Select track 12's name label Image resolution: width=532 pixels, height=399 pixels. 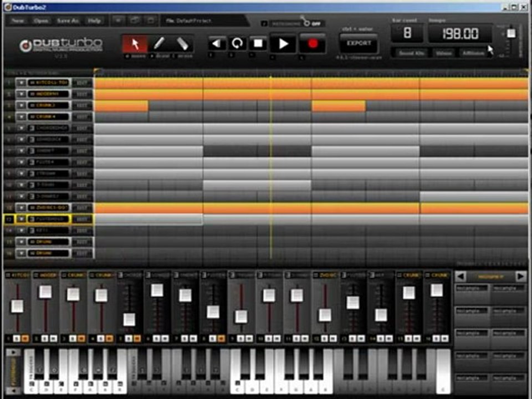(x=49, y=208)
